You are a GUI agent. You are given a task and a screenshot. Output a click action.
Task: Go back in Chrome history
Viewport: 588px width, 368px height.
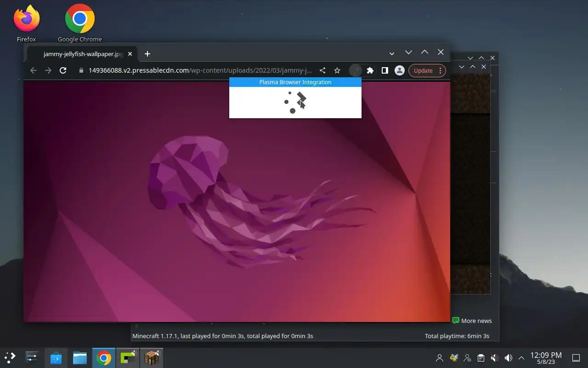pyautogui.click(x=33, y=70)
